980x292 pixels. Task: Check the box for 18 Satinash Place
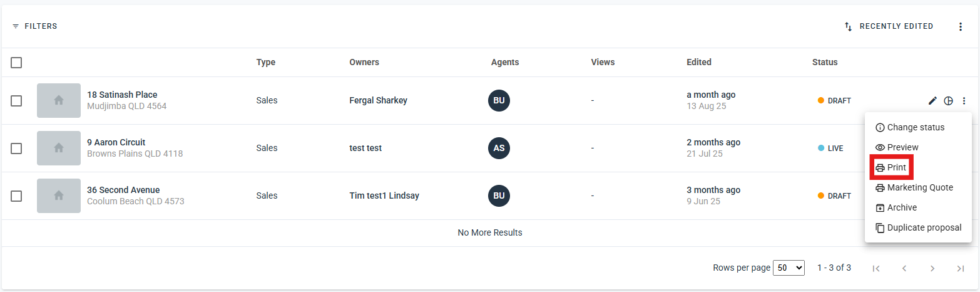coord(16,101)
